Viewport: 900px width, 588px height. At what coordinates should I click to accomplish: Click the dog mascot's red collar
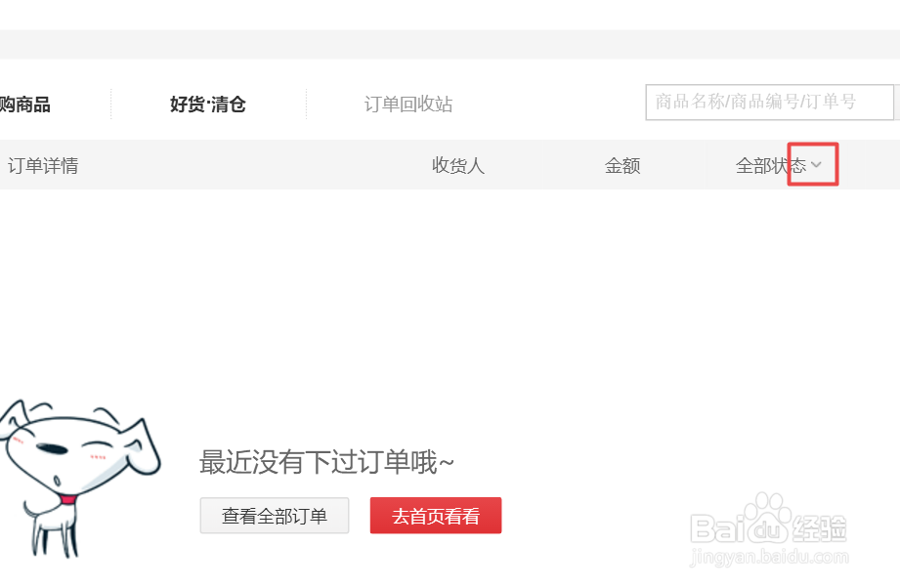tap(67, 499)
